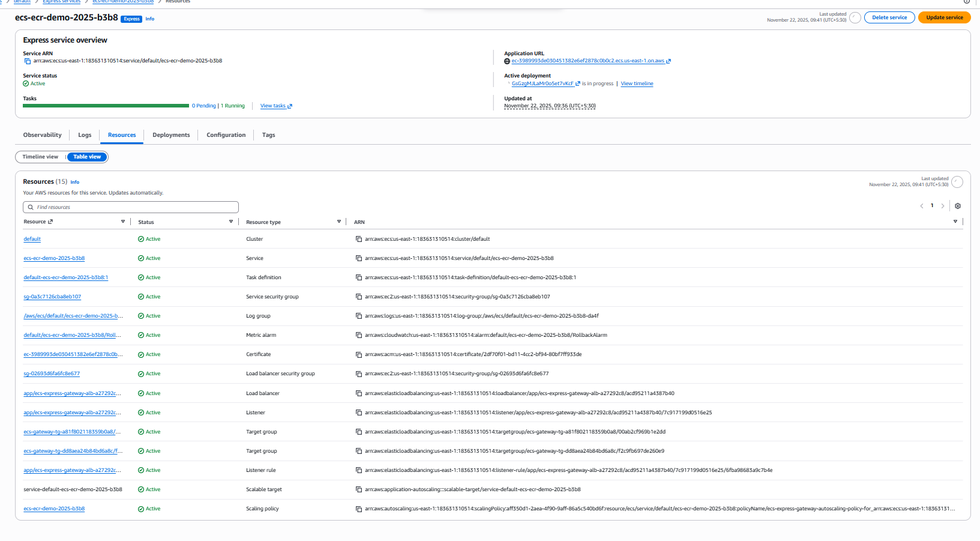Copy the Load balancer ARN

[359, 393]
